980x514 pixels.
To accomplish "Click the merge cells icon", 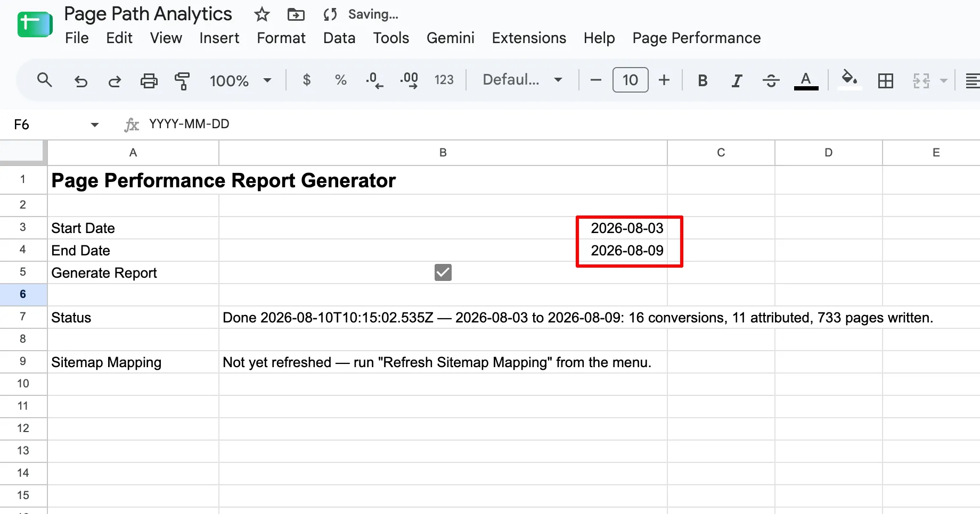I will (921, 81).
